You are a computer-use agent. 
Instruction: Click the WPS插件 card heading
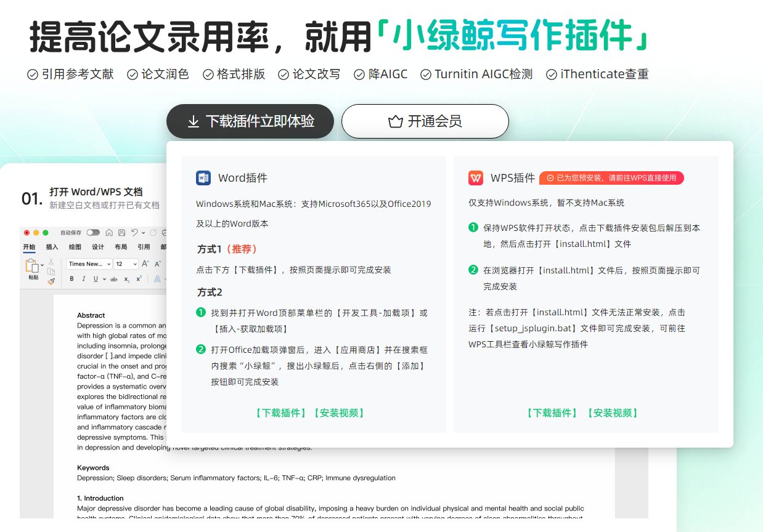[513, 178]
